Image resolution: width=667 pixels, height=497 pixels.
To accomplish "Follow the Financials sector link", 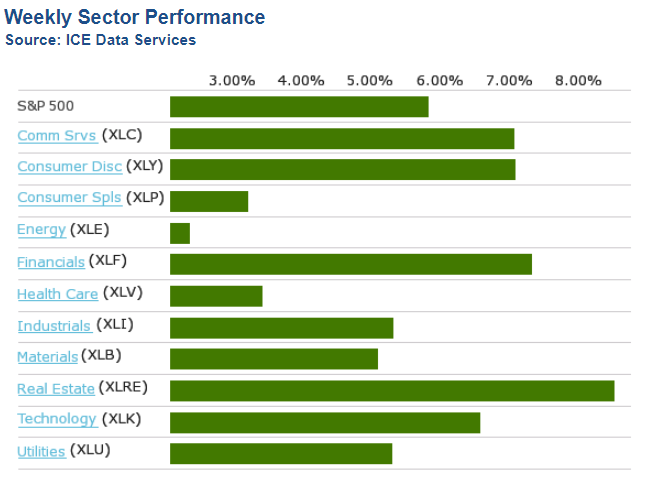I will tap(51, 262).
